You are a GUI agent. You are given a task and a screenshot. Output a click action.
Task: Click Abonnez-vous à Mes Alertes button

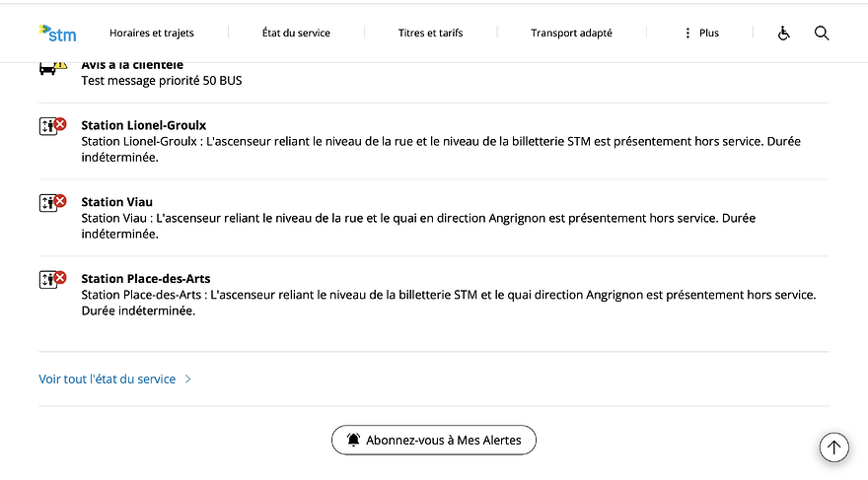(x=434, y=441)
